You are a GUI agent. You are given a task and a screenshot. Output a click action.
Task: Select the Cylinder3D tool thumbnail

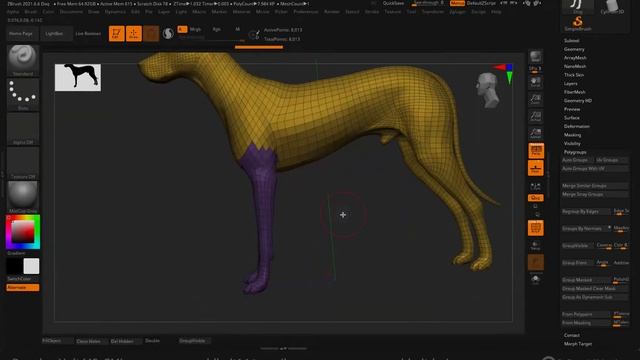[x=612, y=7]
